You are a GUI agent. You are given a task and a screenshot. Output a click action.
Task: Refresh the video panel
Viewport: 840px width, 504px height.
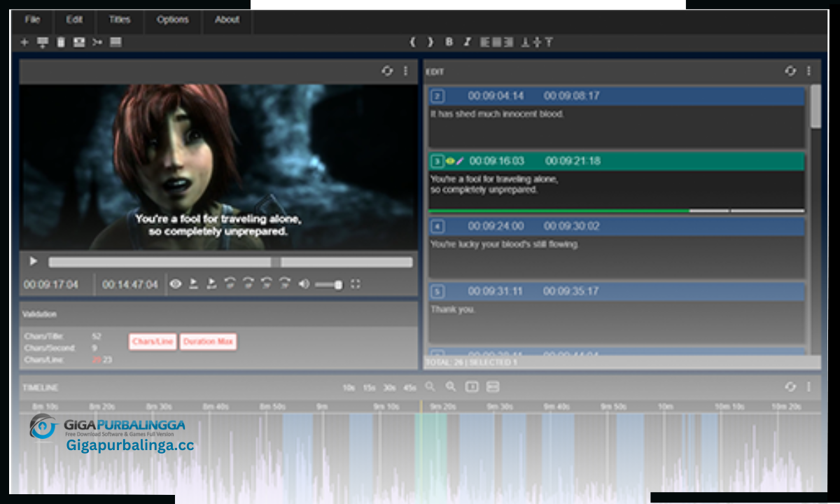(387, 71)
